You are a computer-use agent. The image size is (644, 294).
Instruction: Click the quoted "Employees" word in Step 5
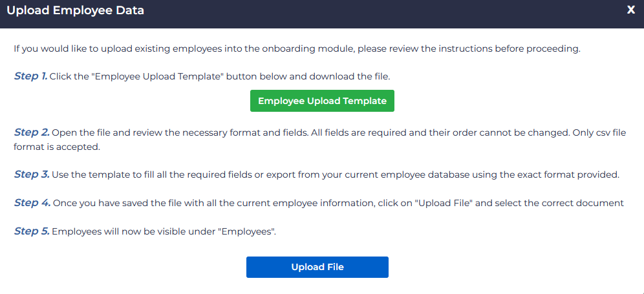(246, 232)
